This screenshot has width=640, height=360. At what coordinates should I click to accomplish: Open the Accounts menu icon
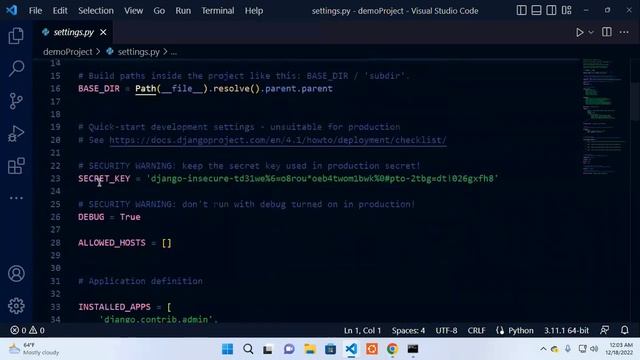pos(16,273)
